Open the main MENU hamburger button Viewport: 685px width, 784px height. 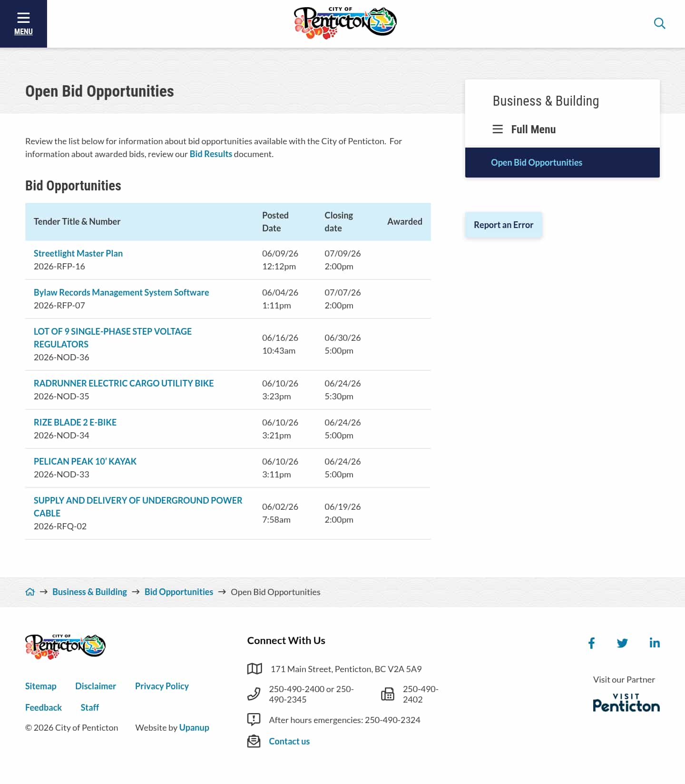(23, 24)
